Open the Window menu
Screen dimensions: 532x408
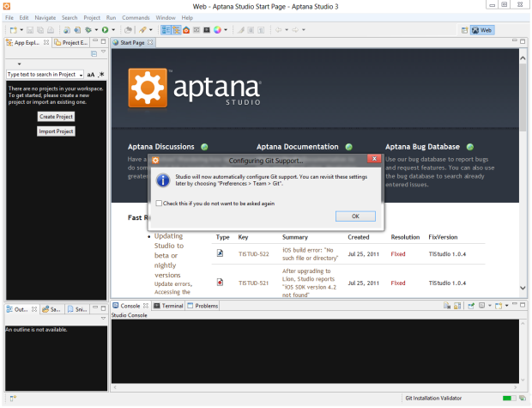pyautogui.click(x=166, y=18)
